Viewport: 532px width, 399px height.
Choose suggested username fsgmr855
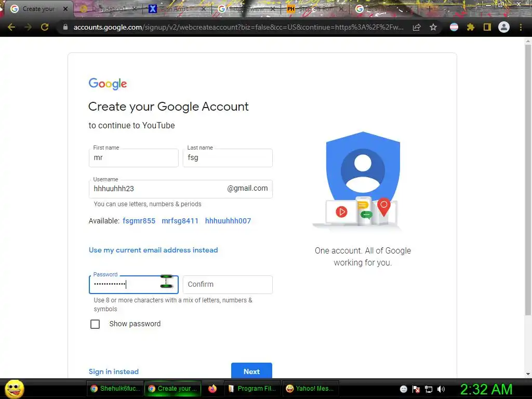139,221
